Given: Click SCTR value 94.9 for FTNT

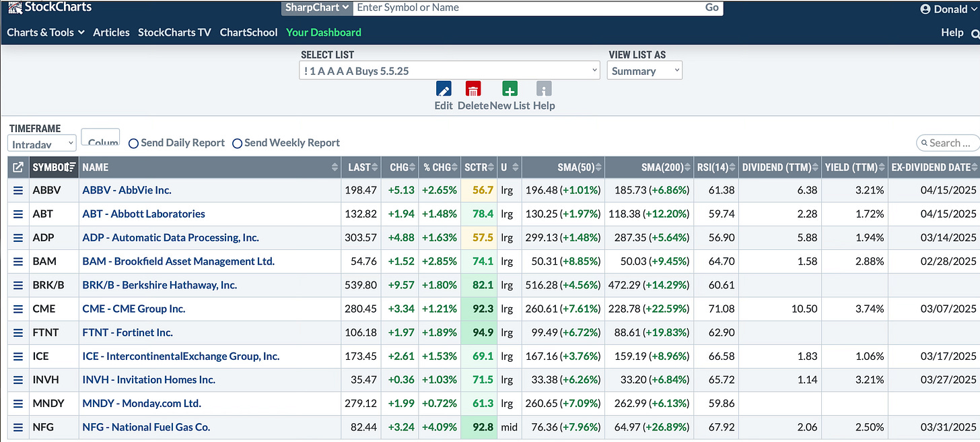Looking at the screenshot, I should click(x=483, y=332).
